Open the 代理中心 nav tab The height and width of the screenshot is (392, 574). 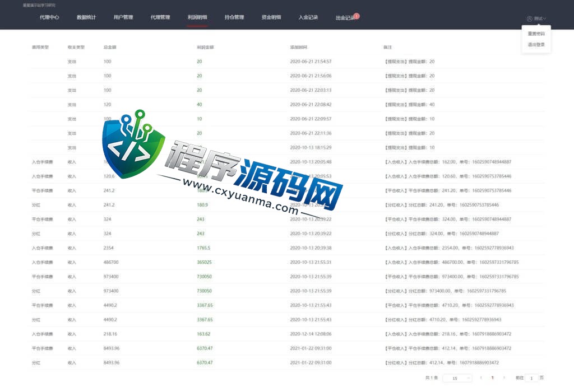(49, 17)
